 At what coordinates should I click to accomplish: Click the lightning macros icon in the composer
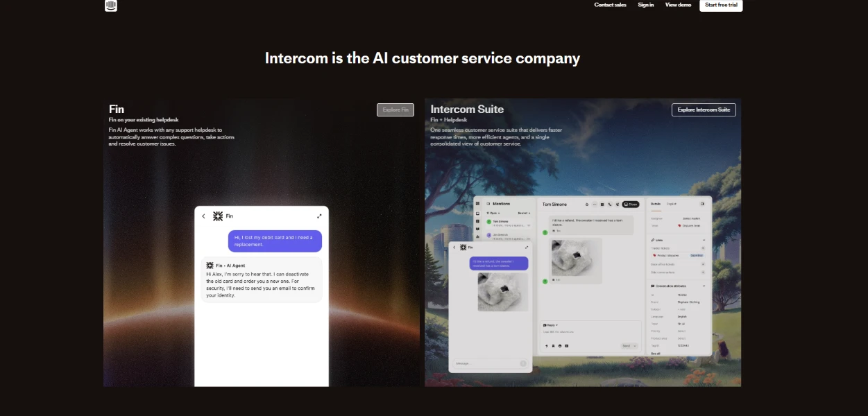pyautogui.click(x=547, y=345)
